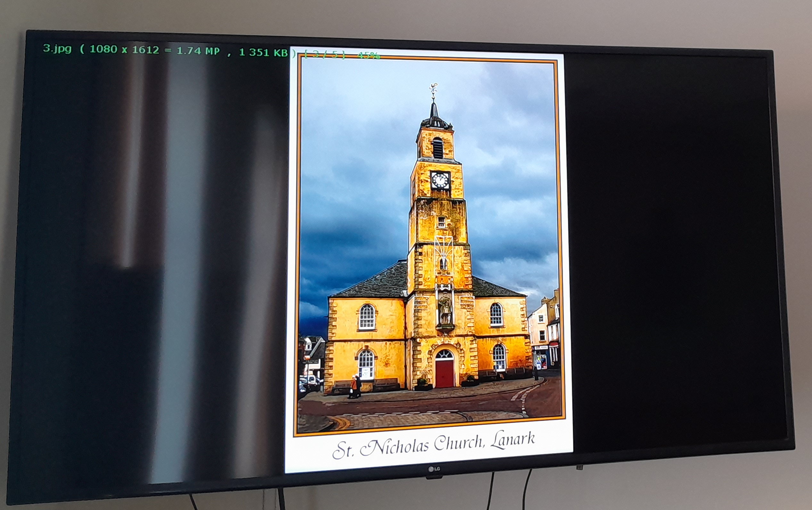Click the upper-right arched church window
This screenshot has height=510, width=812.
(496, 314)
